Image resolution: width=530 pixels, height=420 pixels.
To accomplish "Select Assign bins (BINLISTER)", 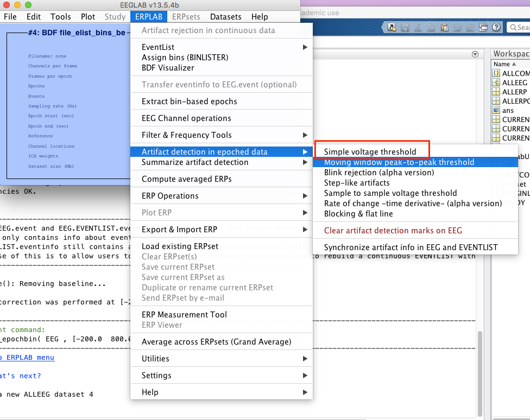I will [x=222, y=58].
